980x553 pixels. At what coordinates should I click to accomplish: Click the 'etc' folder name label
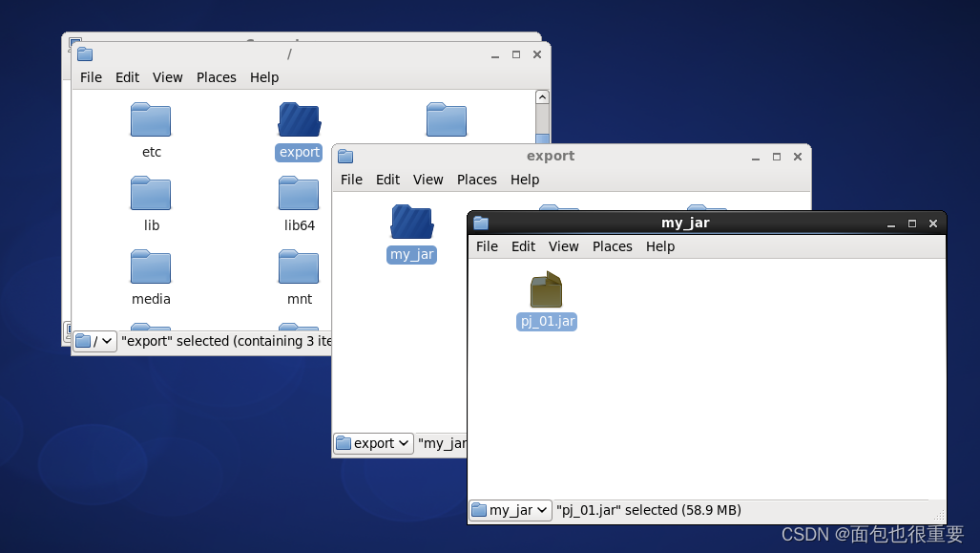point(152,152)
